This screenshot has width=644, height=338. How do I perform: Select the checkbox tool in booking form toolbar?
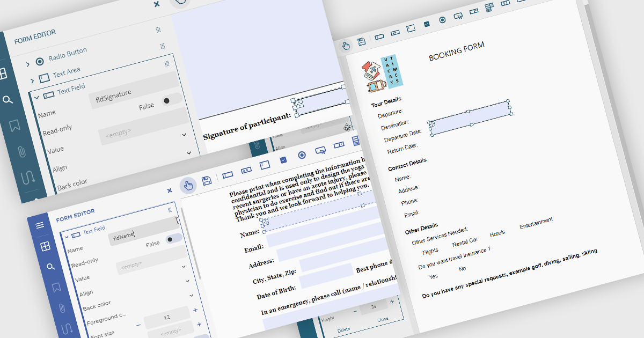pyautogui.click(x=427, y=24)
